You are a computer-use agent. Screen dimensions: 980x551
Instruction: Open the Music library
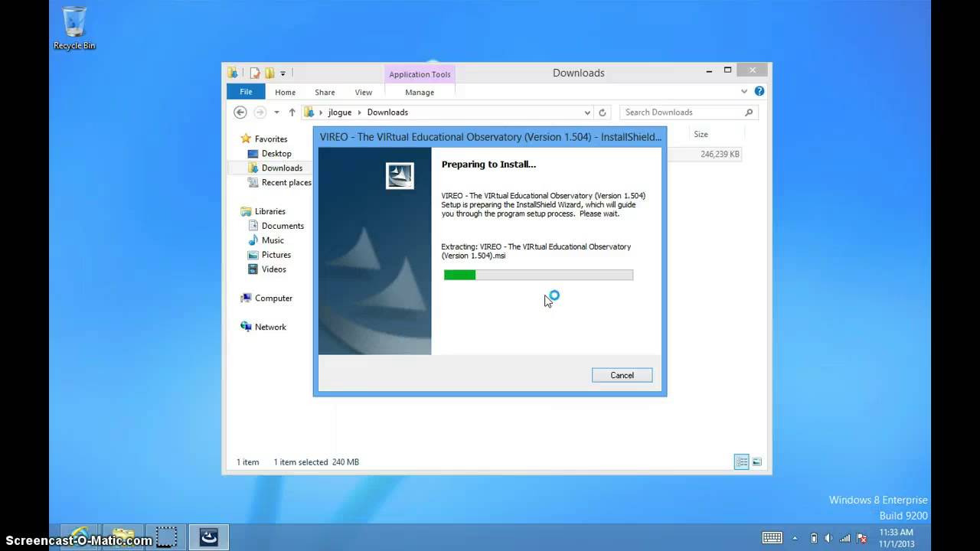coord(266,241)
